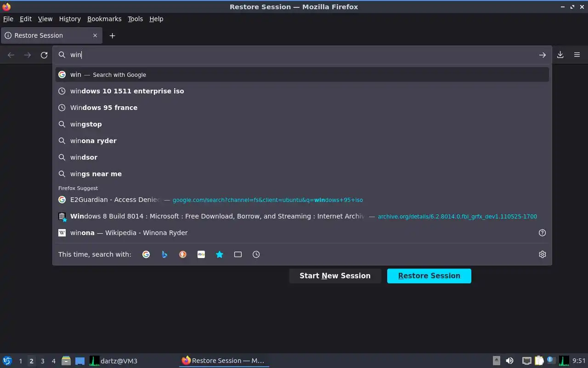Image resolution: width=588 pixels, height=368 pixels.
Task: Open the Bookmarks menu
Action: click(104, 19)
